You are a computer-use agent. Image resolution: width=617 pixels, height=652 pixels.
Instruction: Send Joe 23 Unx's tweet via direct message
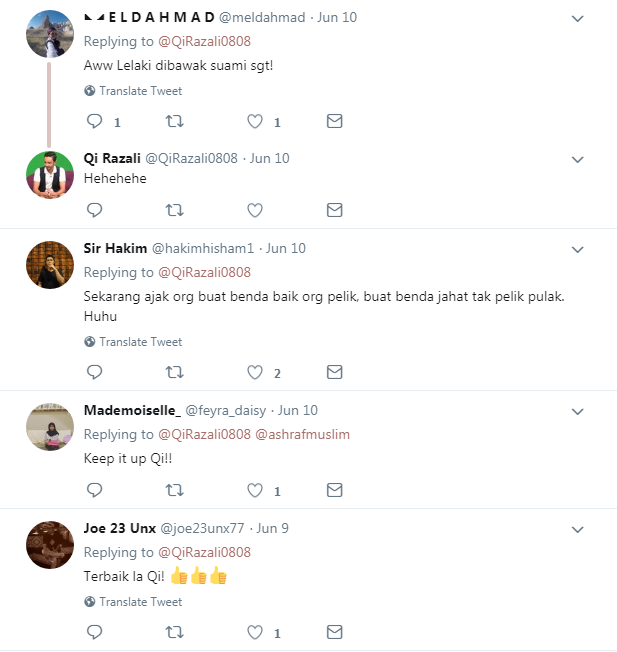click(335, 632)
